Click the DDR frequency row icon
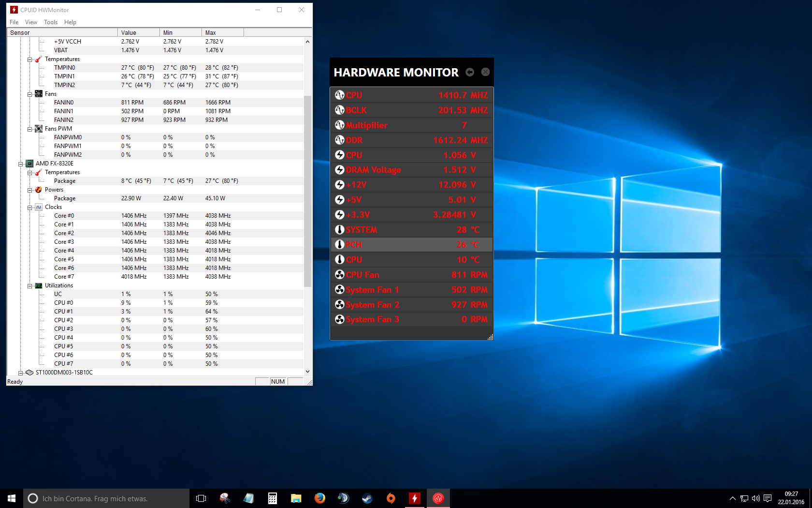812x508 pixels. tap(340, 140)
